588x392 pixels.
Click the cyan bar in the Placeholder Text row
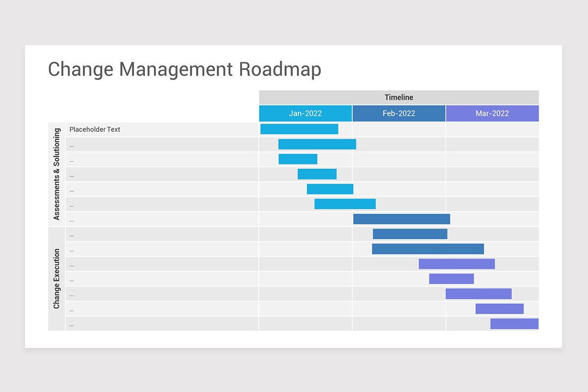[299, 129]
